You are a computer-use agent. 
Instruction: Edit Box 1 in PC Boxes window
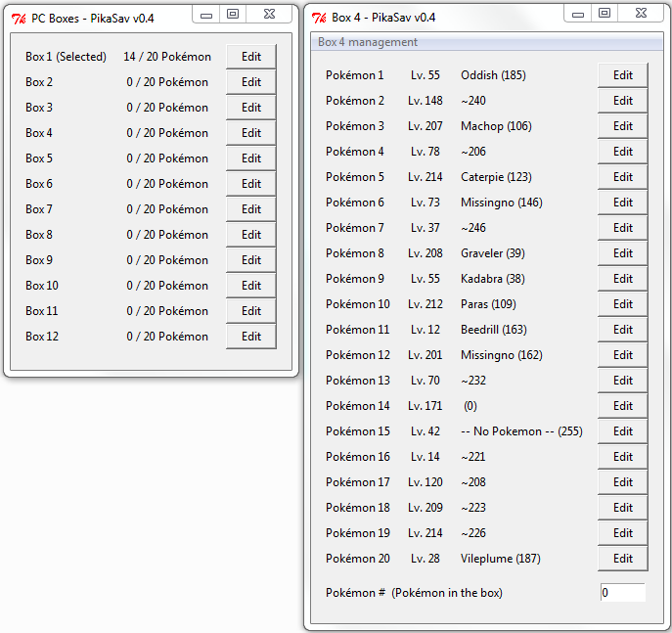(x=251, y=57)
